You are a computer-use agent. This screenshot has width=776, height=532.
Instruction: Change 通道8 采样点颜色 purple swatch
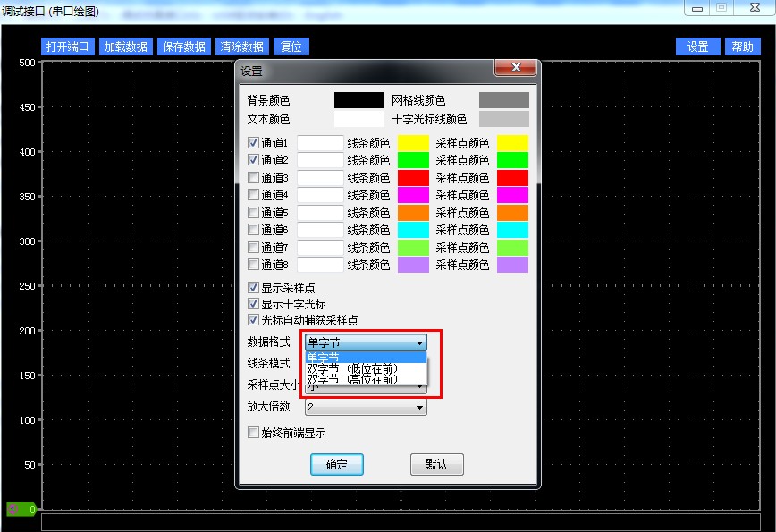pyautogui.click(x=513, y=265)
